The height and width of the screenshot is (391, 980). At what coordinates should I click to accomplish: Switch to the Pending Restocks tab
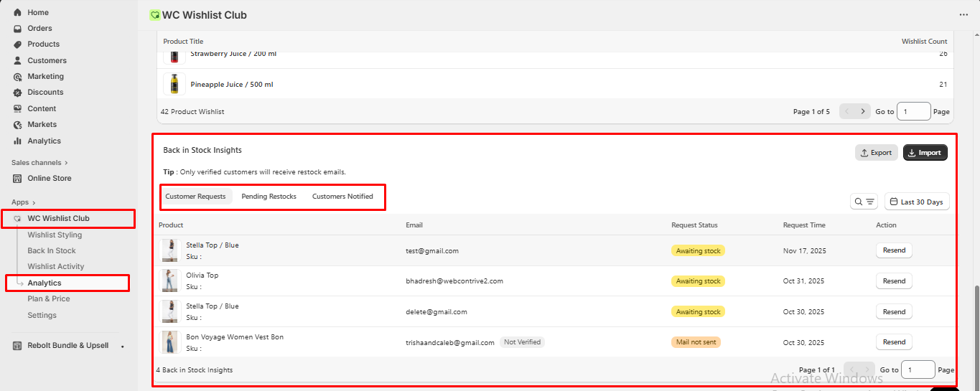[269, 197]
